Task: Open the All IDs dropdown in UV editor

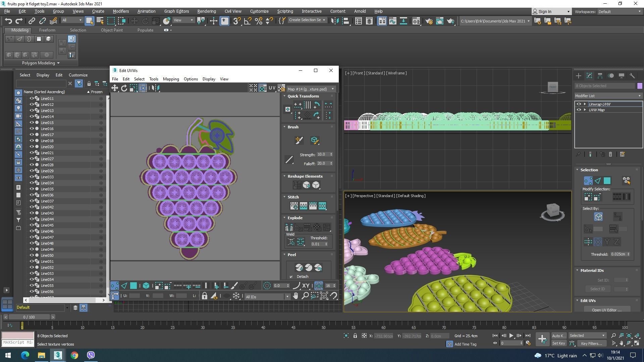Action: point(267,297)
